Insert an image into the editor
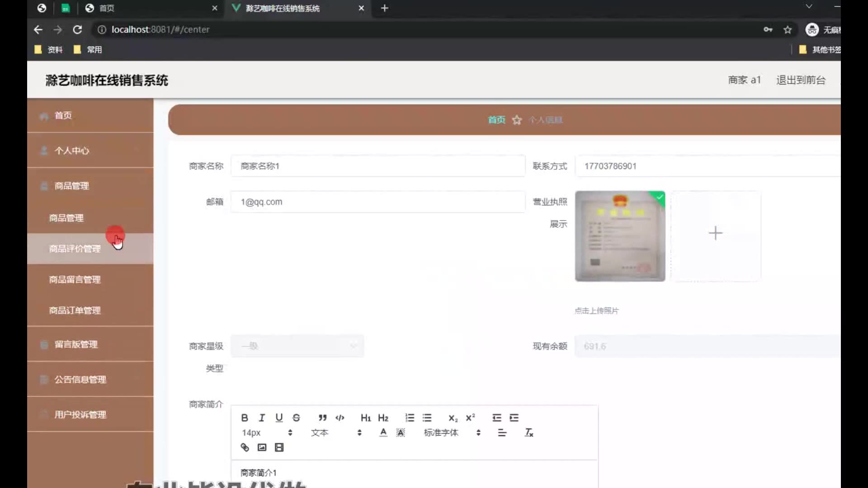The width and height of the screenshot is (868, 488). (262, 447)
